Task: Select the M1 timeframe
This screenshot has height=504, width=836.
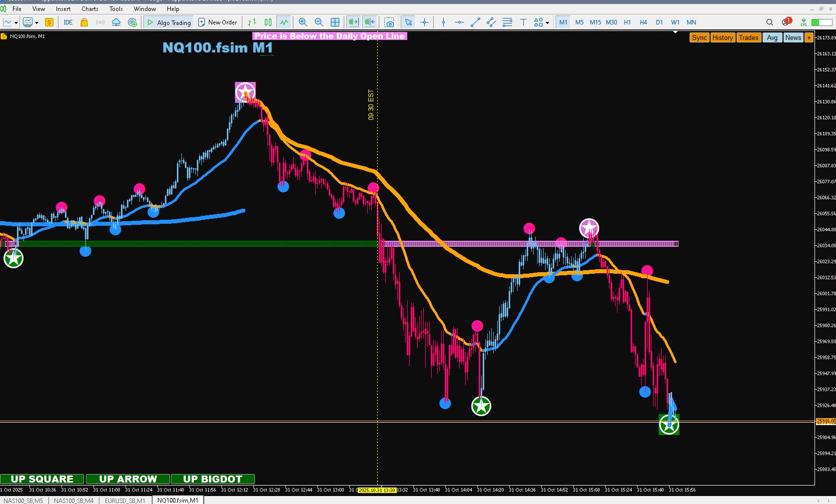Action: click(x=563, y=22)
